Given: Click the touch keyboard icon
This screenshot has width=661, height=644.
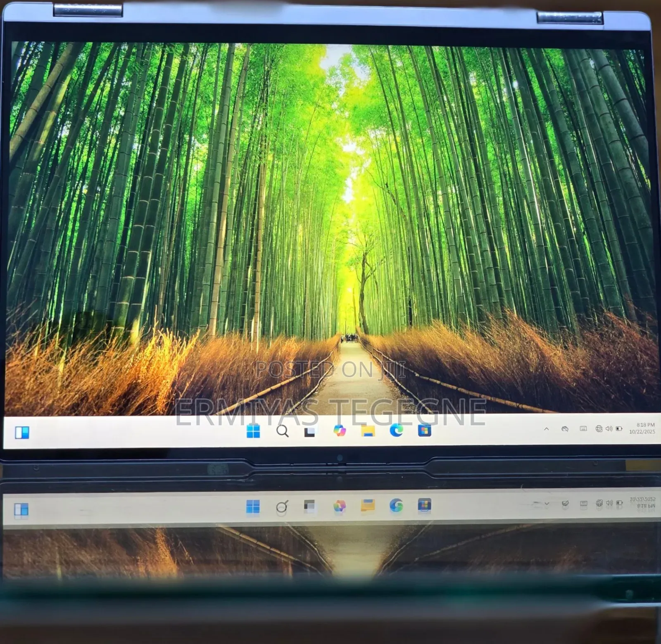Looking at the screenshot, I should 583,428.
